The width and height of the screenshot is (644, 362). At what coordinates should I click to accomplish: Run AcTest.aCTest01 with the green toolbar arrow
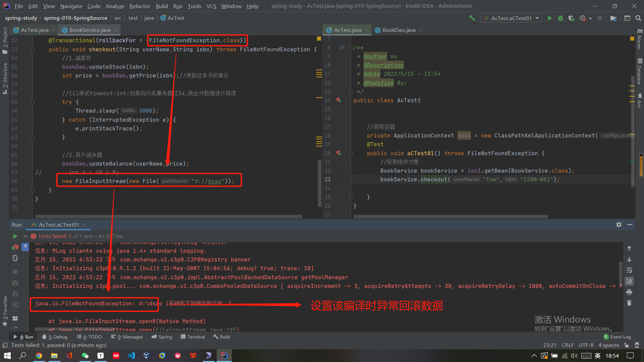550,18
